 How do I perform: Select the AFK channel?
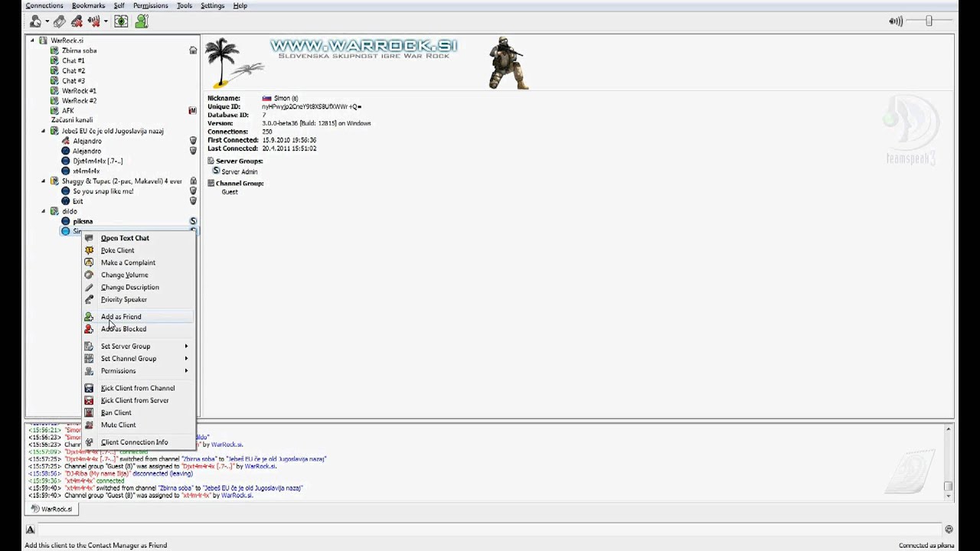click(68, 110)
